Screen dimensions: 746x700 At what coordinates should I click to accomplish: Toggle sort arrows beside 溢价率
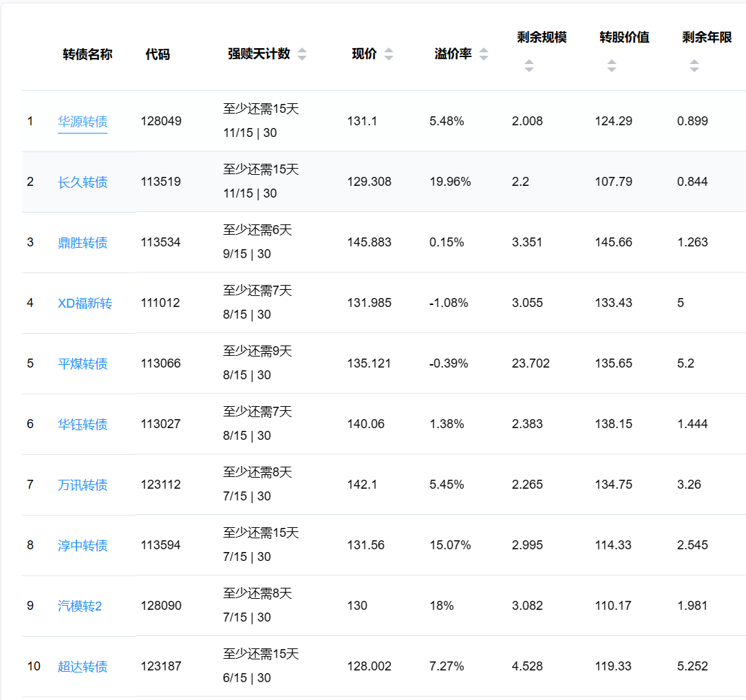pyautogui.click(x=484, y=54)
